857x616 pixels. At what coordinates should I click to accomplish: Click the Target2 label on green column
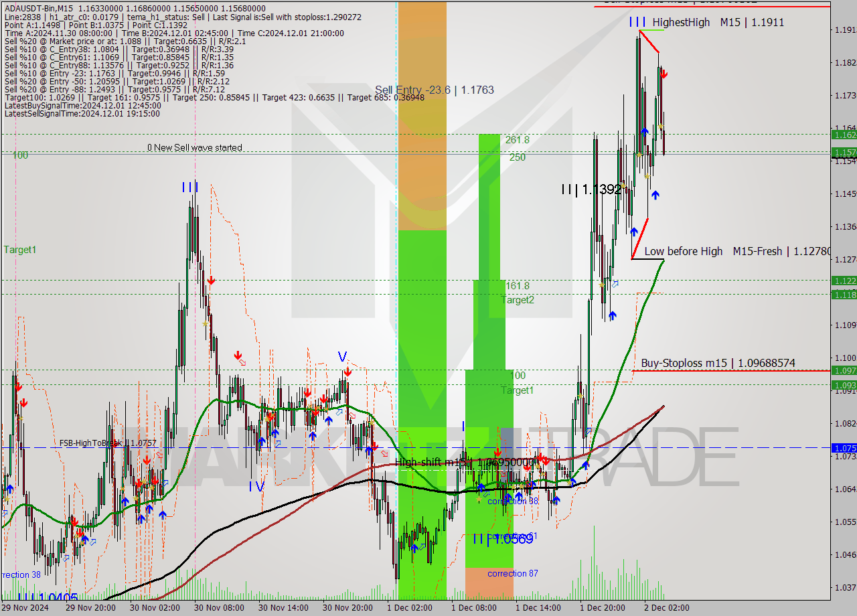click(518, 299)
